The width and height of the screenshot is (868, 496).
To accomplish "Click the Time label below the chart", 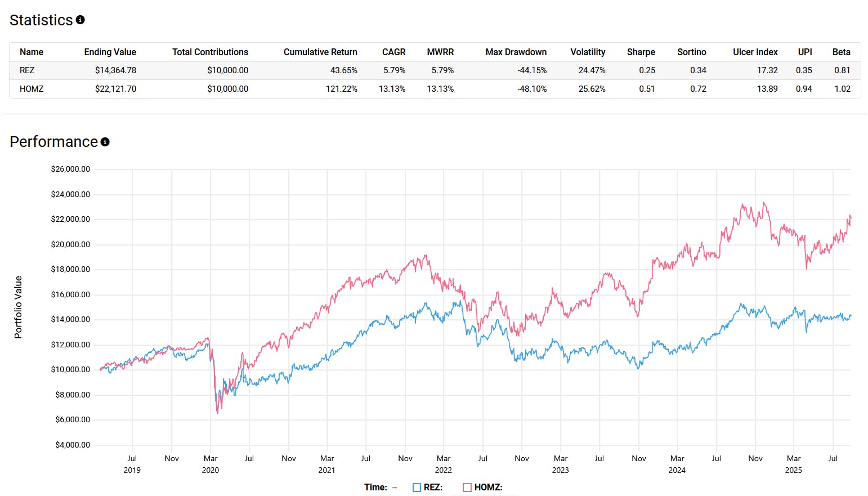I will pos(376,487).
